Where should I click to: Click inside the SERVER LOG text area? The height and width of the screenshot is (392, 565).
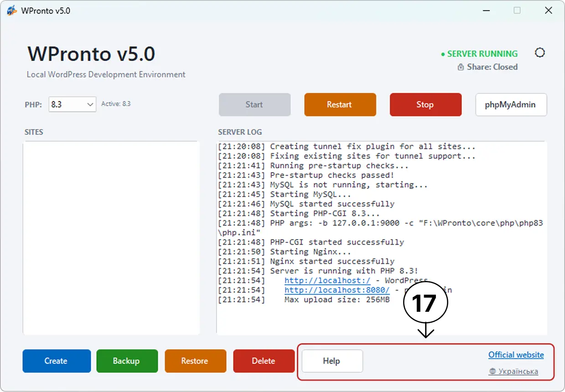pos(382,238)
